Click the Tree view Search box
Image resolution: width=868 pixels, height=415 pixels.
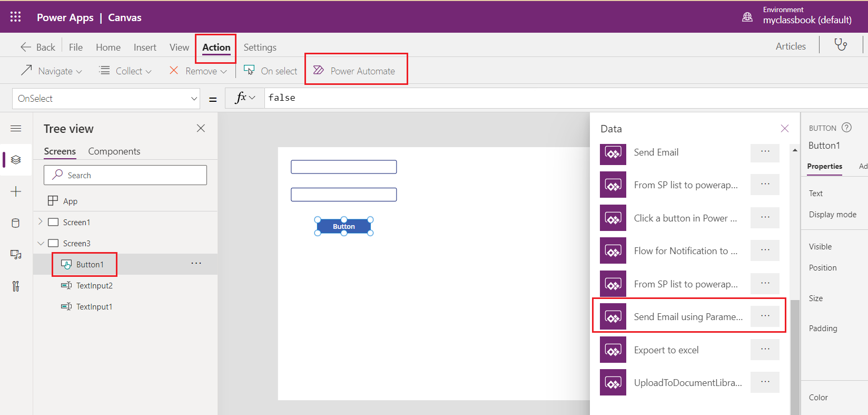pos(125,175)
